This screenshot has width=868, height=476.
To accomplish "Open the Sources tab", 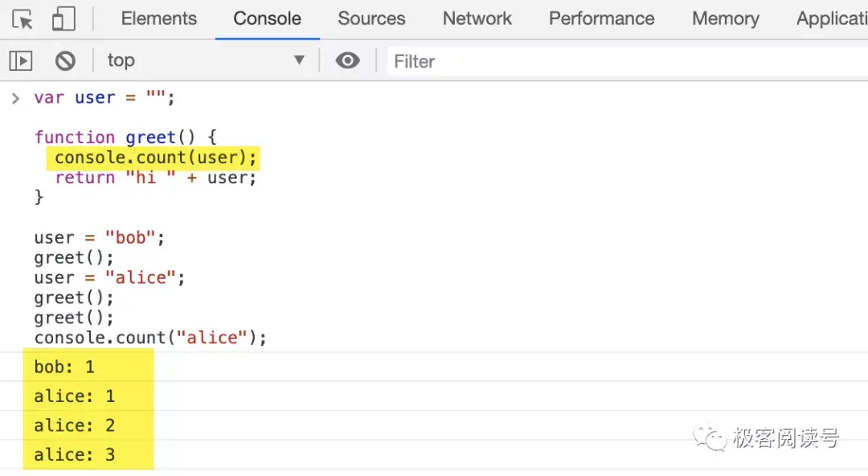I will (371, 18).
